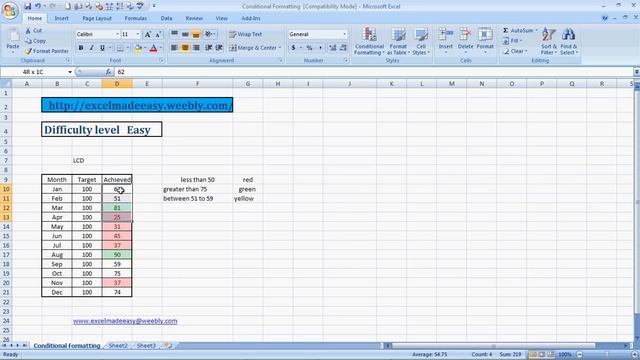Enable Wrap Text
The height and width of the screenshot is (360, 640).
coord(245,34)
